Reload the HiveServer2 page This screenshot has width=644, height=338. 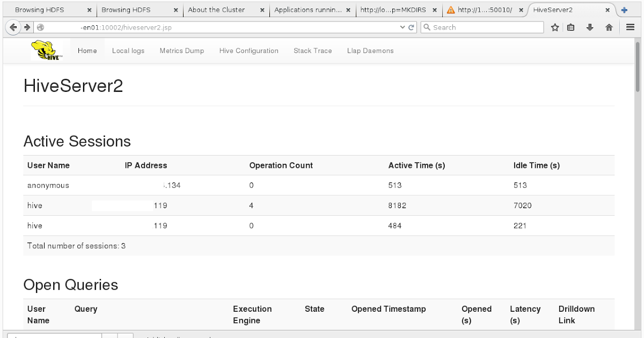(x=412, y=27)
